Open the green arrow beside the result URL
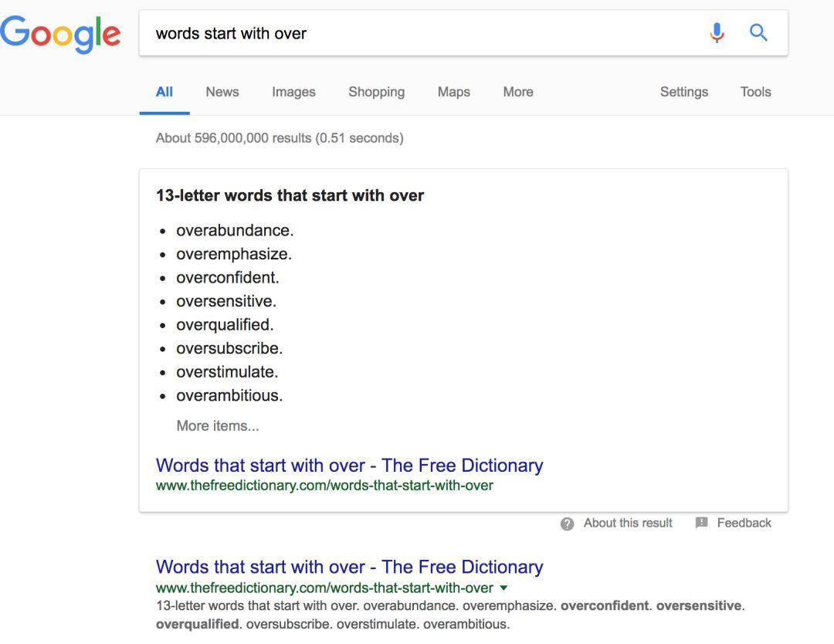834x644 pixels. [504, 588]
